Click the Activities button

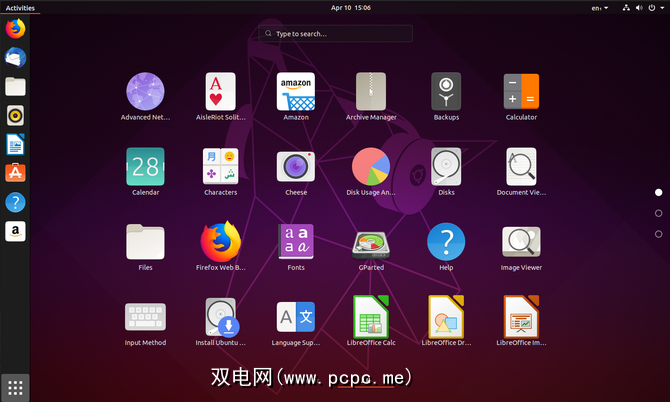pyautogui.click(x=20, y=8)
